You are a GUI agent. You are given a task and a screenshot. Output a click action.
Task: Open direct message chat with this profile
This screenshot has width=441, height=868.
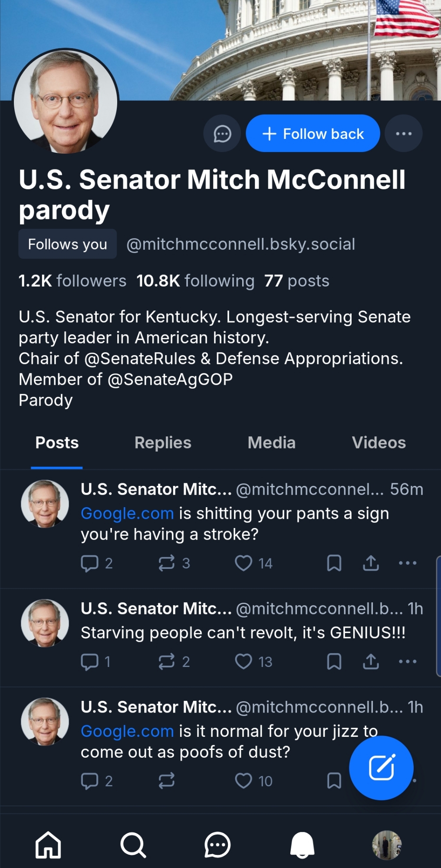(222, 134)
